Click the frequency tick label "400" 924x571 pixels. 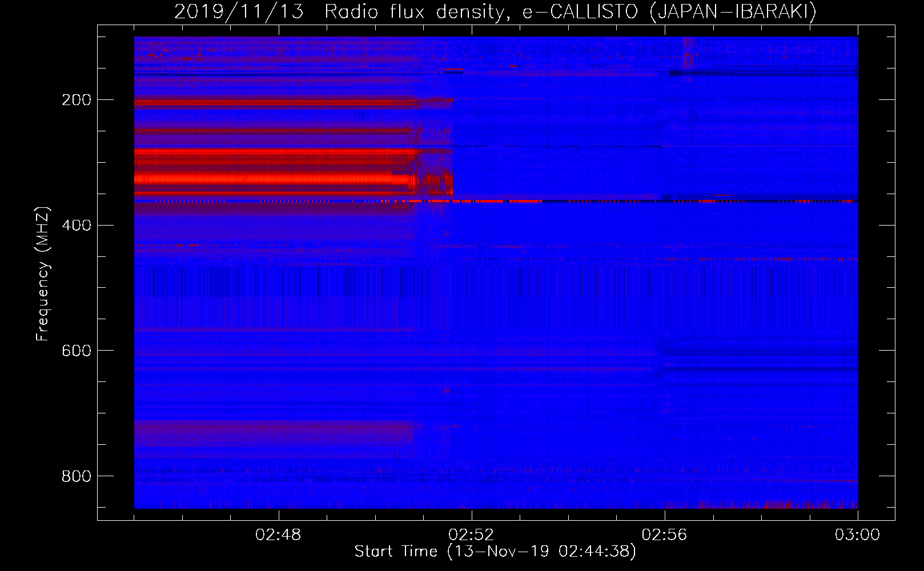point(77,226)
